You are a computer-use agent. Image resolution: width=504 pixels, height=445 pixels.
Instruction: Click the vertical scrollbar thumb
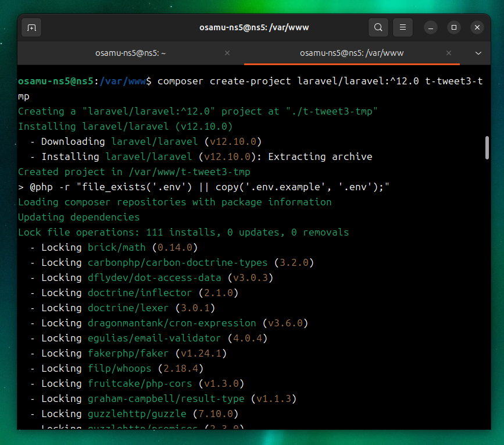pos(487,147)
